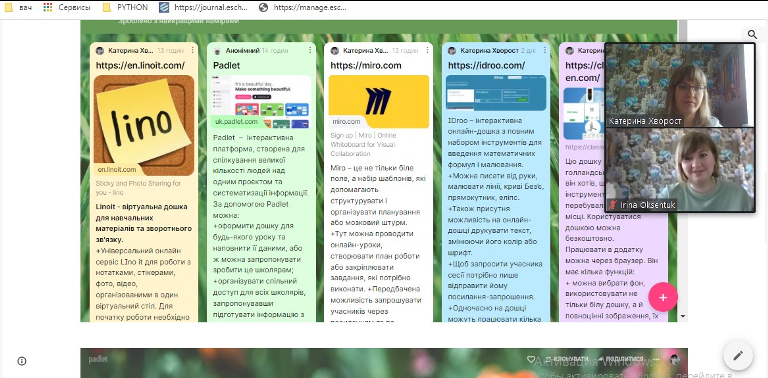Click the search magnifier icon
Screen dimensions: 768x378
click(x=752, y=34)
